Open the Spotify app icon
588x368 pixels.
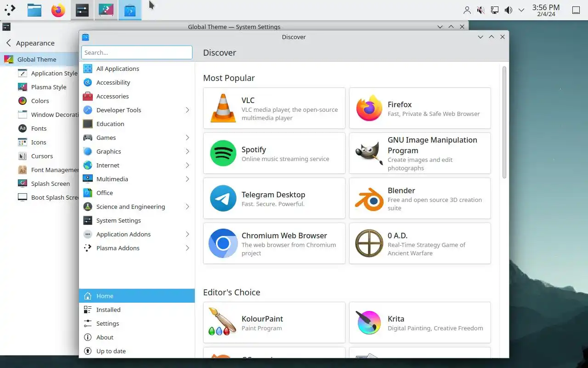click(223, 153)
